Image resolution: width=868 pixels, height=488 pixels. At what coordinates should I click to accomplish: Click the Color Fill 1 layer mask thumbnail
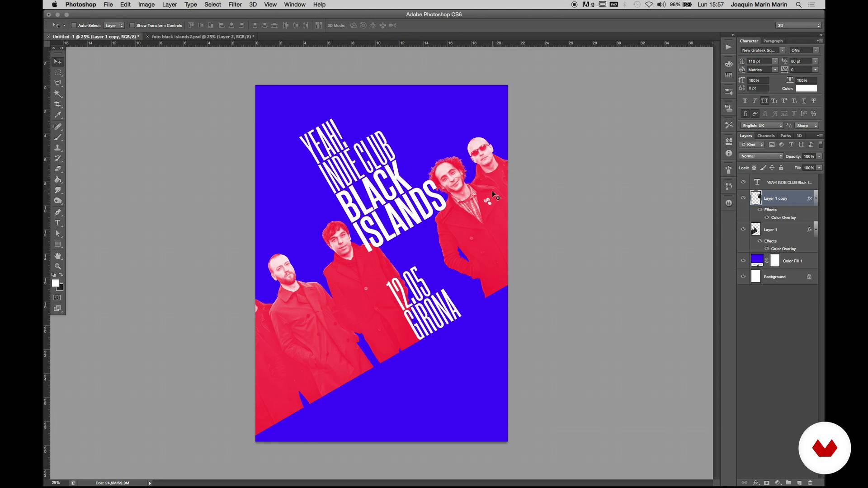coord(775,260)
